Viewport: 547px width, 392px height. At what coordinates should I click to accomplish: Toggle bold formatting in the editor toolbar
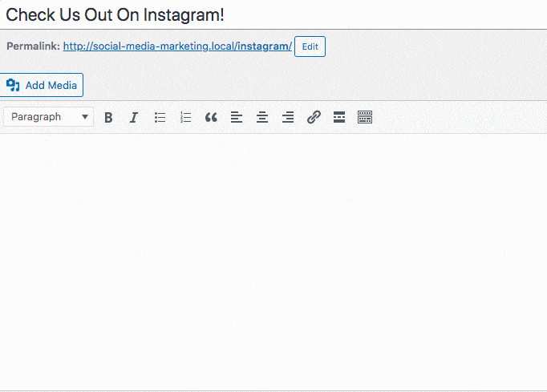108,117
